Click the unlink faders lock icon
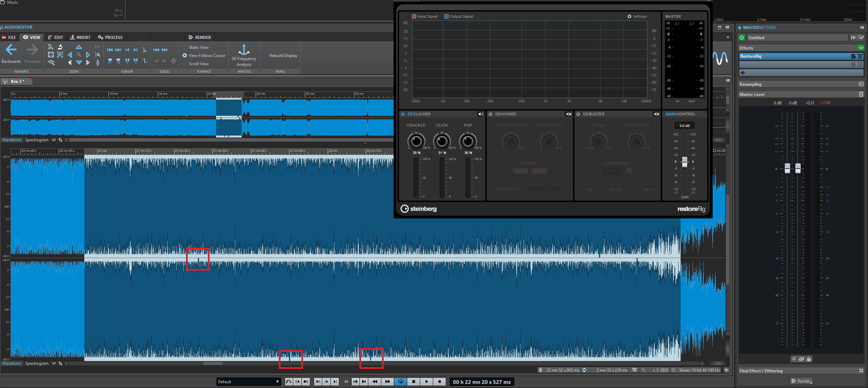This screenshot has width=868, height=388. tap(809, 359)
